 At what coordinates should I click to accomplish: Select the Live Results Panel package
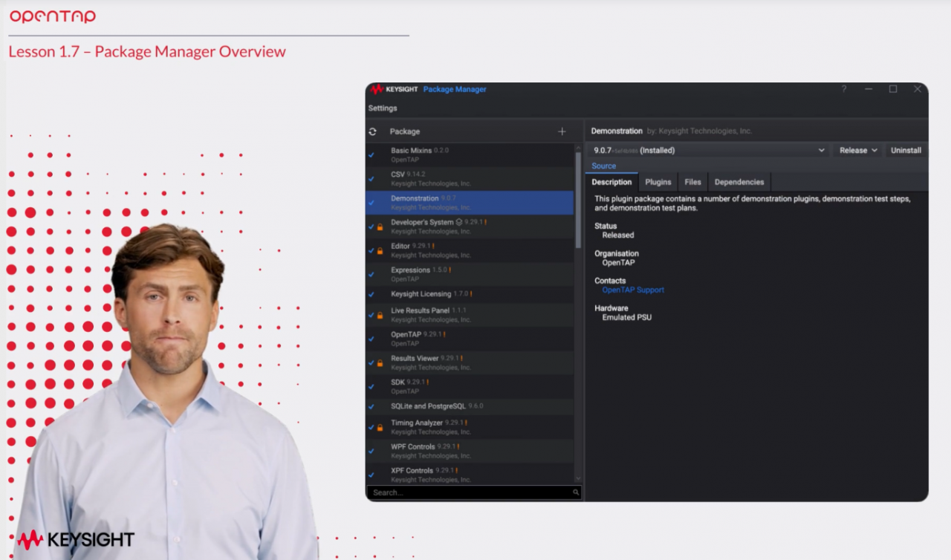[470, 315]
